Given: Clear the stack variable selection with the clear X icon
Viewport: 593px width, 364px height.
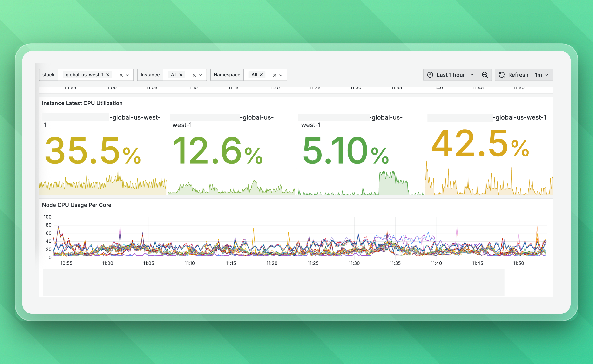Looking at the screenshot, I should [121, 75].
